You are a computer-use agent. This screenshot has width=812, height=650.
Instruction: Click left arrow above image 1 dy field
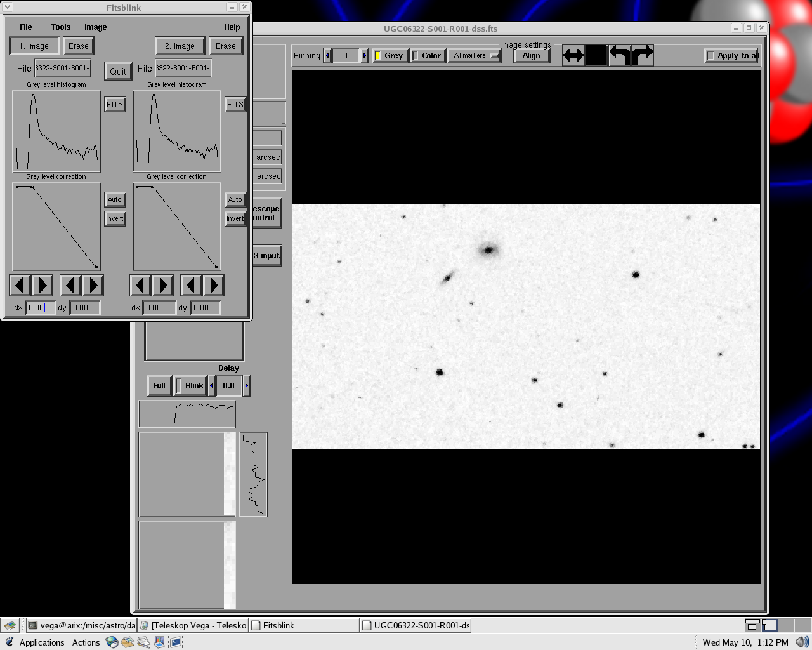click(x=70, y=285)
